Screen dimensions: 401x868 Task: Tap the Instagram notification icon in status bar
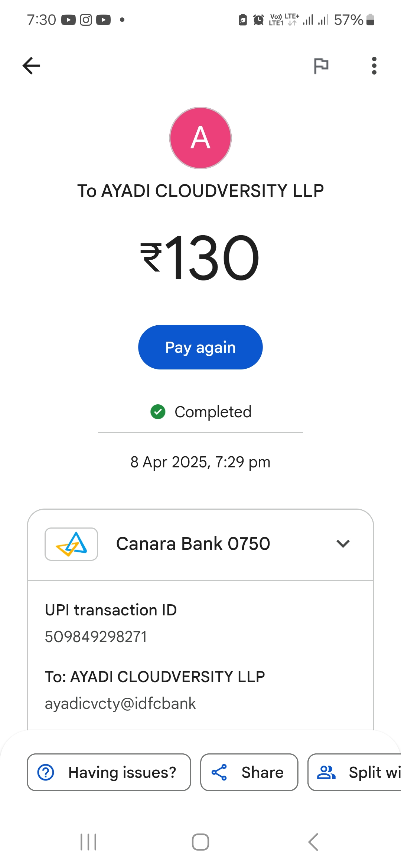[86, 20]
